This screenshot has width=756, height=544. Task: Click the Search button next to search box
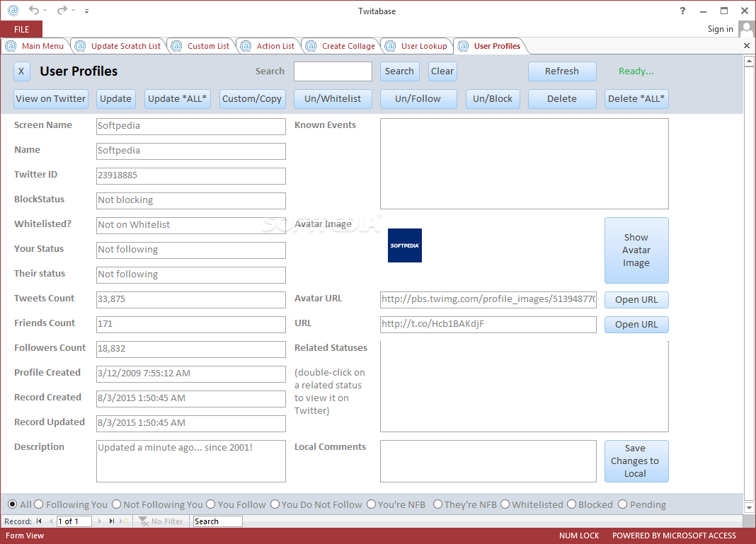[399, 71]
